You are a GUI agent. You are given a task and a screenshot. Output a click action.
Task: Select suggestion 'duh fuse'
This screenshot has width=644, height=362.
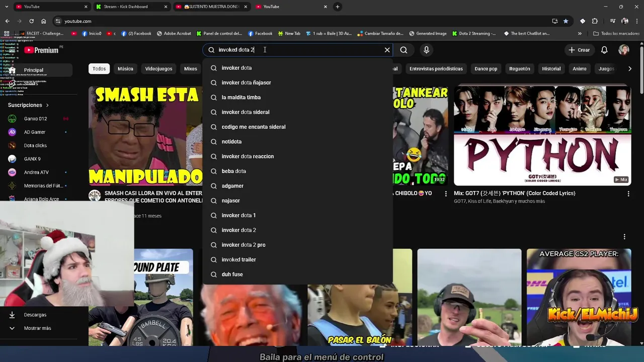pyautogui.click(x=297, y=274)
